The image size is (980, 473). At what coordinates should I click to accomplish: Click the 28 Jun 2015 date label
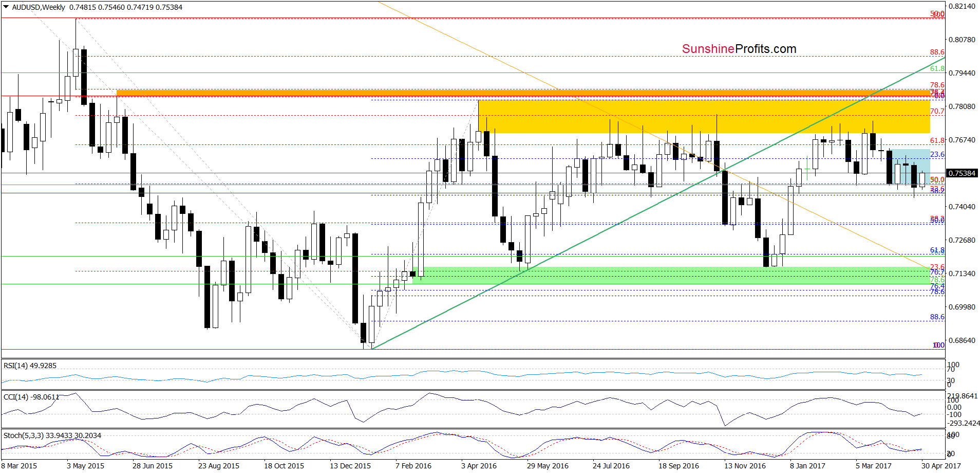153,466
